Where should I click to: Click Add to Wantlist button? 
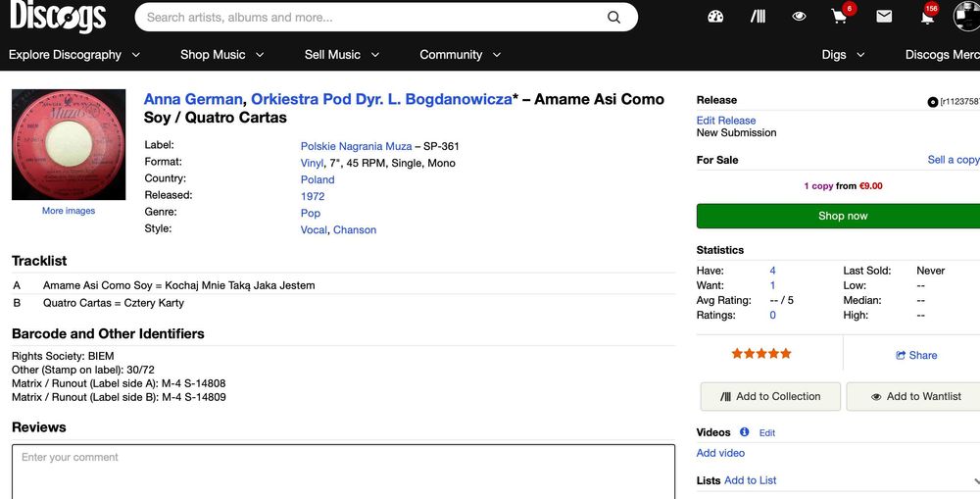pos(915,396)
